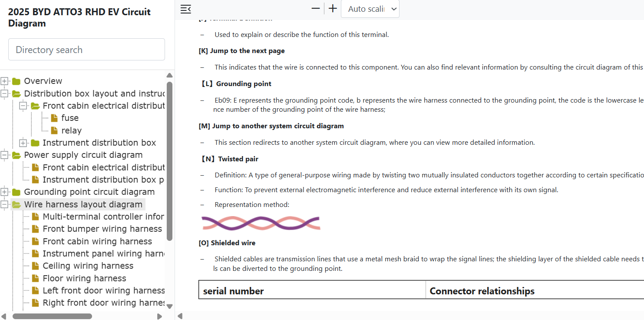Click the folder icon beside Overview
The width and height of the screenshot is (644, 320).
[16, 81]
